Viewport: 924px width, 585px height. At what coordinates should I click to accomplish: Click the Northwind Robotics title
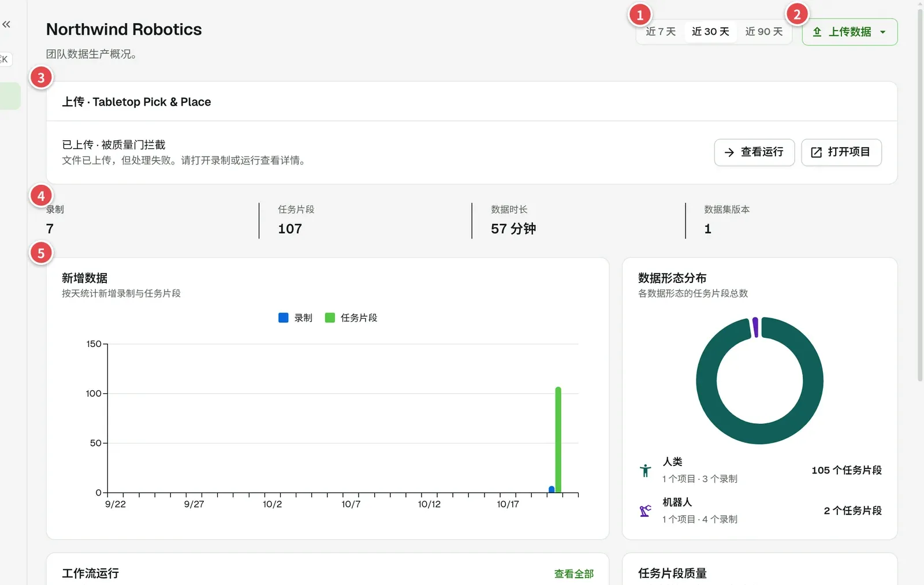[x=124, y=29]
